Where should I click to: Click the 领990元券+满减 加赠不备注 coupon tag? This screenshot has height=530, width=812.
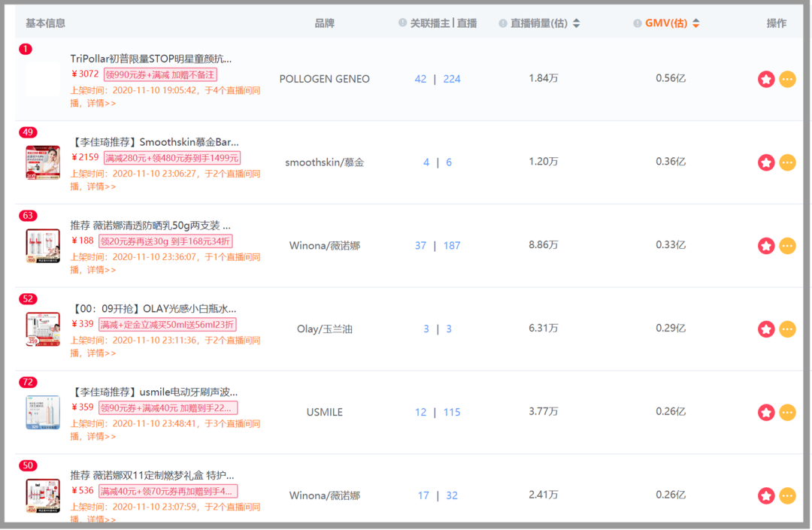click(160, 75)
